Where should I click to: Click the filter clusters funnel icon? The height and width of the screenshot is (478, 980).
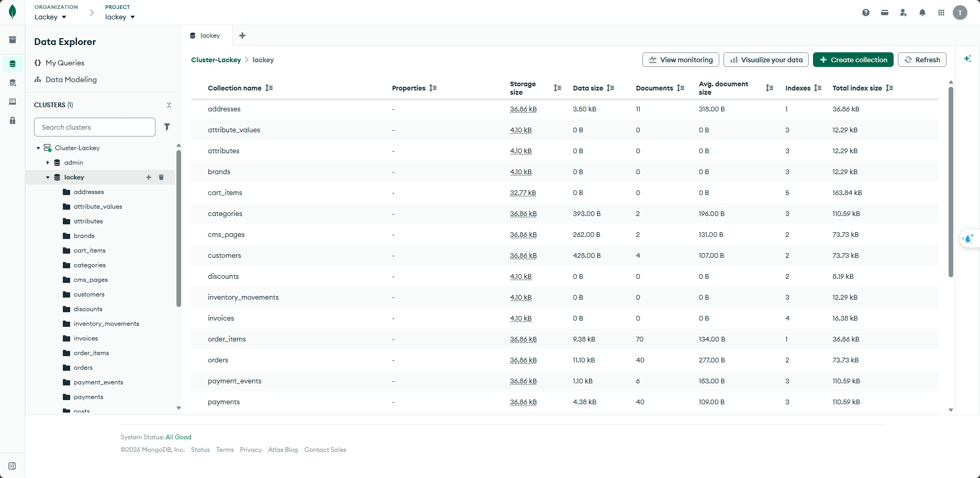167,127
